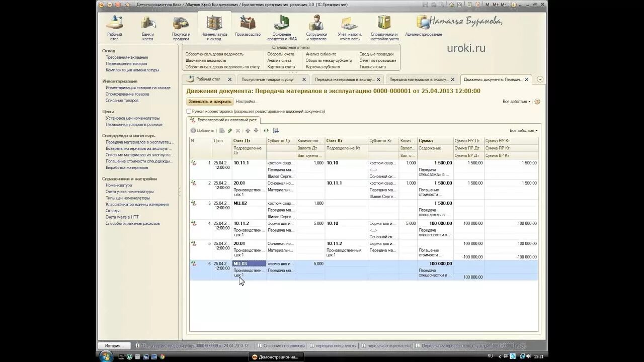Open Отчет по проводкам link
Viewport: 644px width, 362px height.
378,60
